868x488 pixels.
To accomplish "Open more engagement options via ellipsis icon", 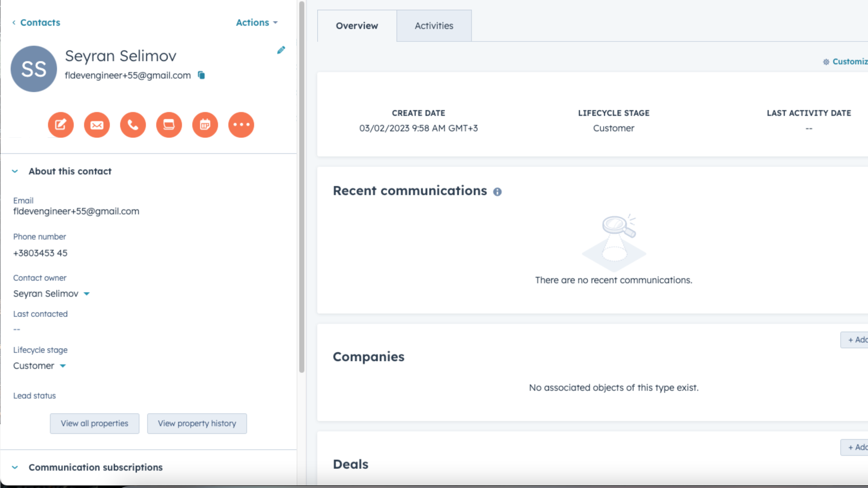I will pyautogui.click(x=241, y=125).
